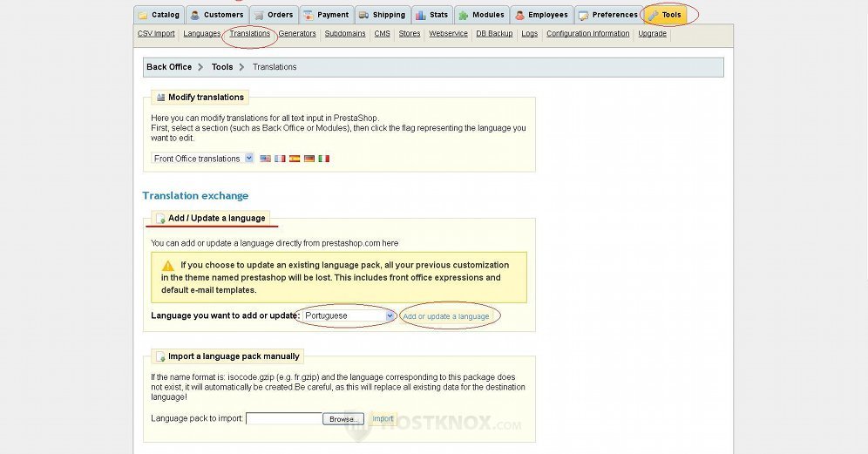Open the CMS submenu link
The width and height of the screenshot is (868, 454).
click(382, 34)
